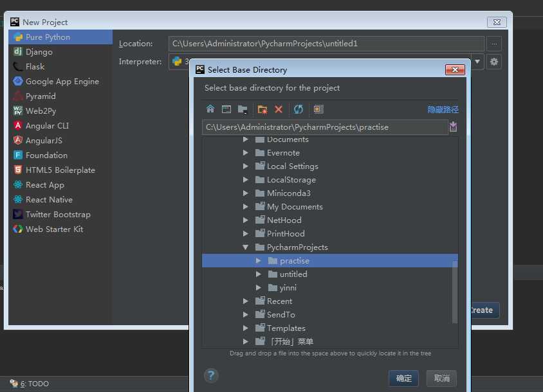Click the directory tree vertical scrollbar
Viewport: 543px width, 392px height.
tap(455, 292)
